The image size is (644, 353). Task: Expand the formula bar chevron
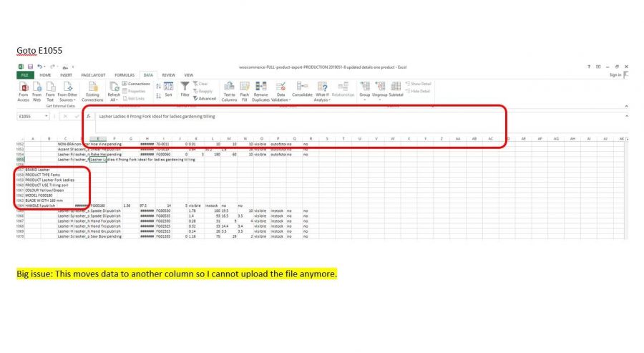(x=626, y=116)
